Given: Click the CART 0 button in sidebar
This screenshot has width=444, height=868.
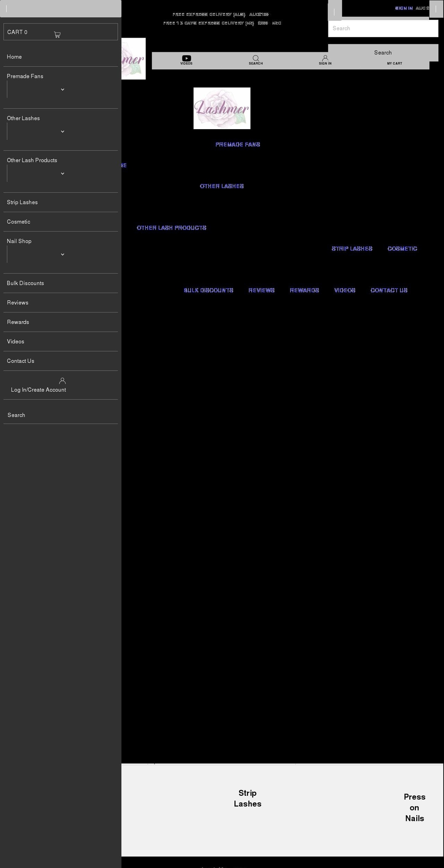Looking at the screenshot, I should point(61,32).
